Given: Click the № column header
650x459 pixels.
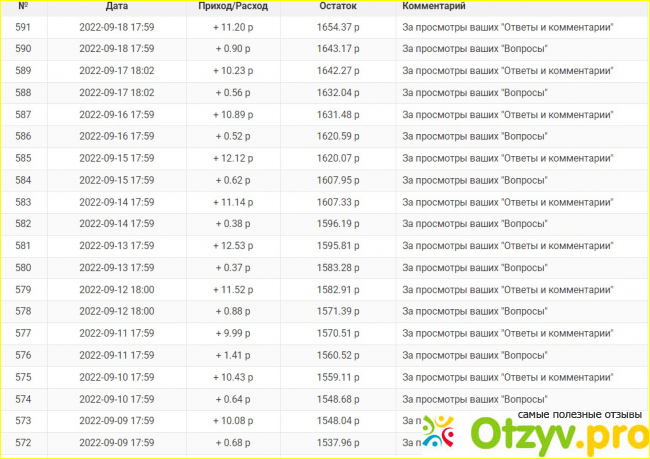Looking at the screenshot, I should [23, 6].
